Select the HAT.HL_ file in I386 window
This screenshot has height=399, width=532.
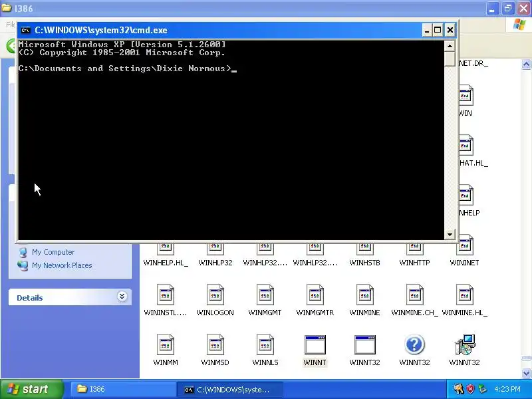[x=467, y=146]
